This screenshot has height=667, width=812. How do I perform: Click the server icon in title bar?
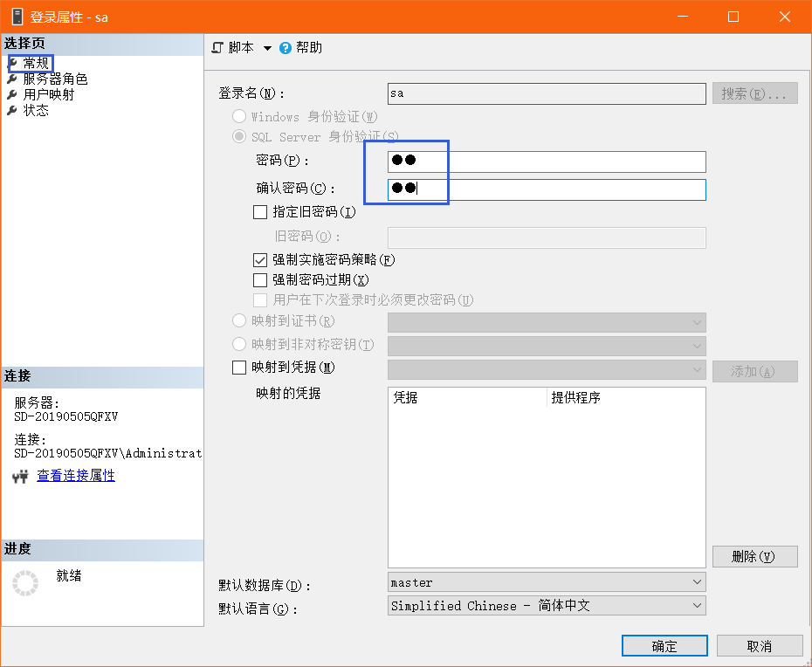coord(17,17)
